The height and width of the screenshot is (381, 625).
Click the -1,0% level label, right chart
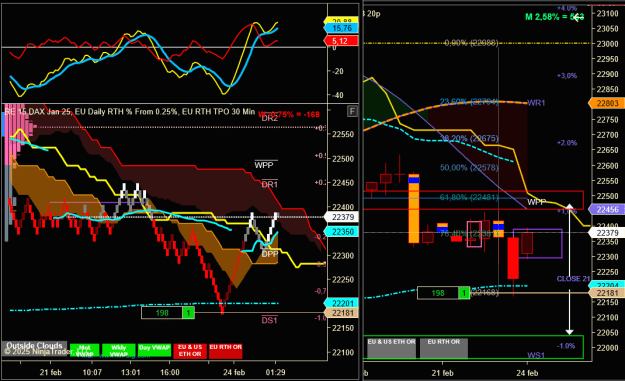click(x=565, y=346)
